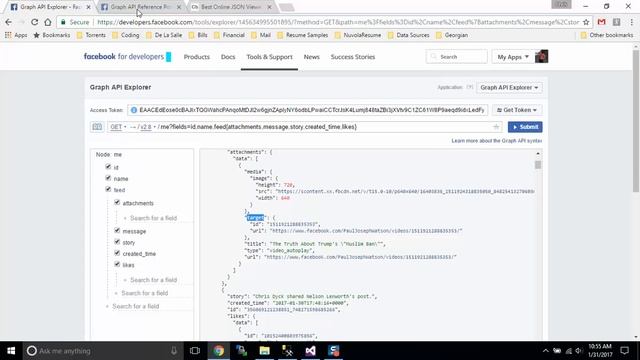
Task: Uncheck the name field checkbox
Action: [x=108, y=178]
